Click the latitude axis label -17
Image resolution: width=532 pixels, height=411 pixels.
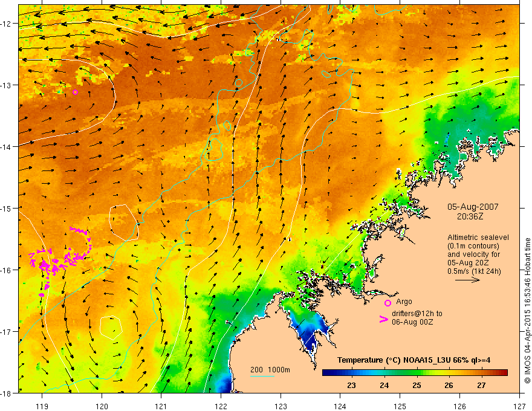point(5,332)
